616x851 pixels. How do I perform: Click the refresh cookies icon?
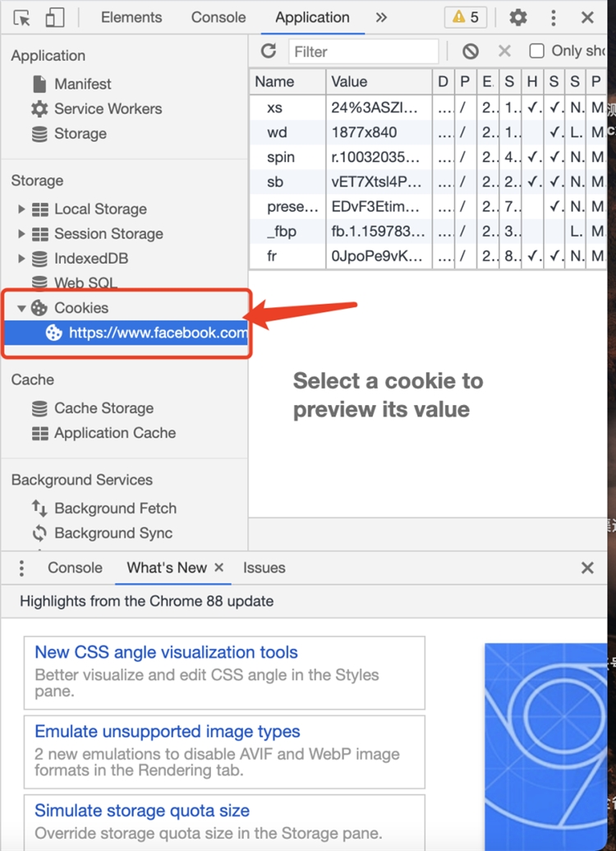(269, 51)
